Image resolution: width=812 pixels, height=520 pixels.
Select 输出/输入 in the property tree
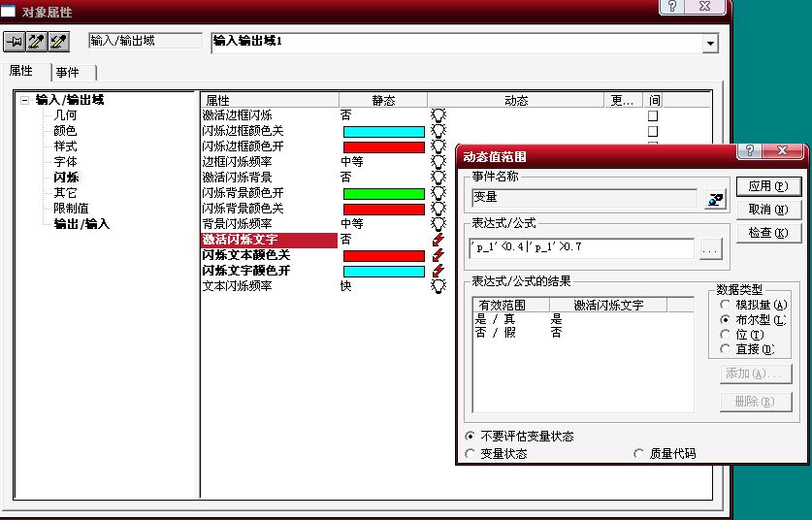(81, 224)
